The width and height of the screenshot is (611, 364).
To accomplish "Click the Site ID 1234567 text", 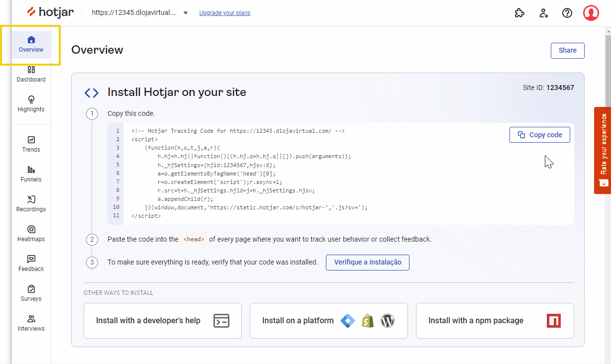I will point(548,88).
